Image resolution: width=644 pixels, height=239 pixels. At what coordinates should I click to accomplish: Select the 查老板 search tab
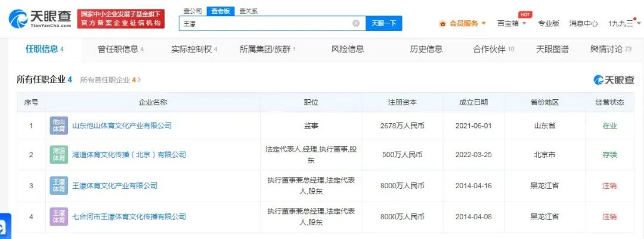point(220,11)
